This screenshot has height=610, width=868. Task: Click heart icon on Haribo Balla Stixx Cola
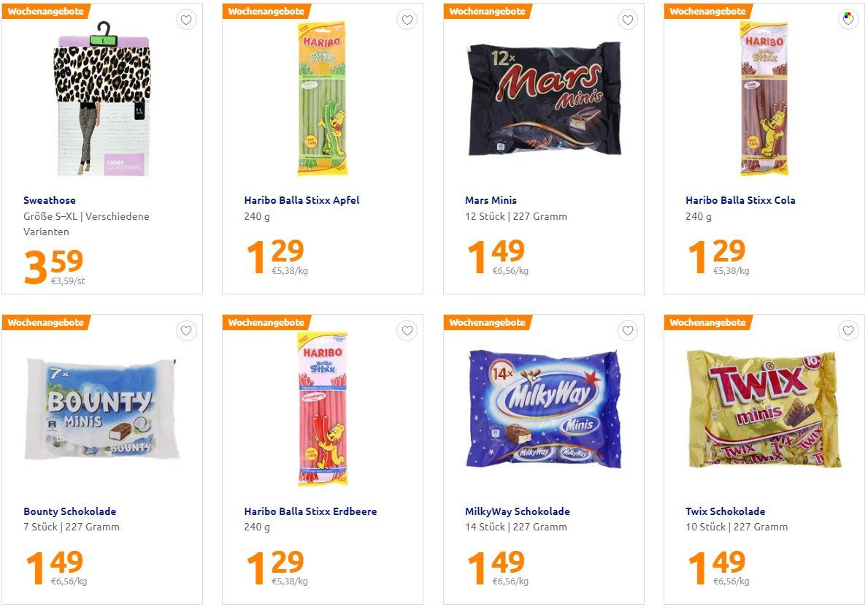click(848, 20)
